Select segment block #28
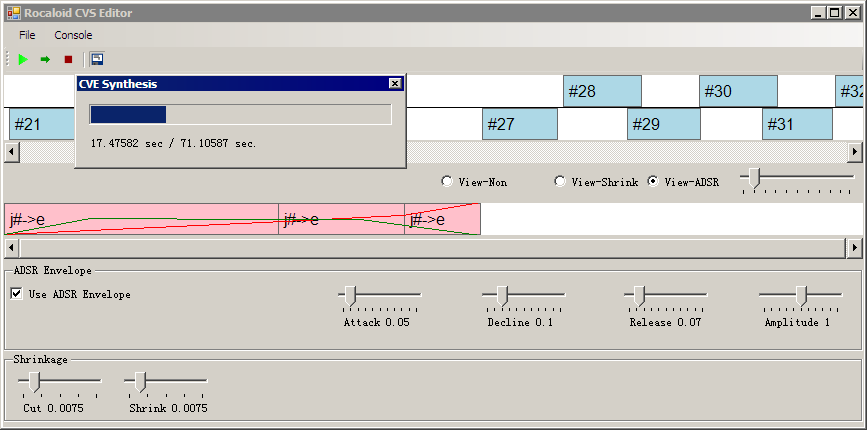This screenshot has width=867, height=430. click(x=602, y=91)
